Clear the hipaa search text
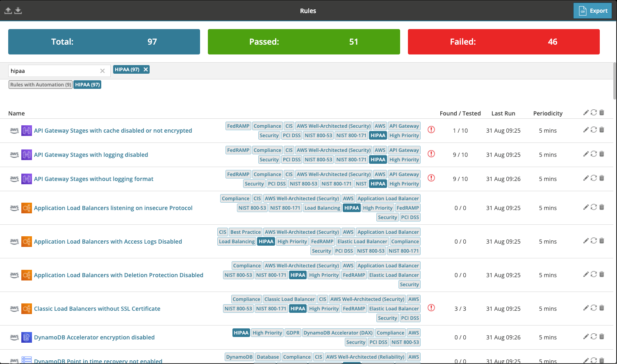Viewport: 617px width, 364px height. (x=102, y=71)
